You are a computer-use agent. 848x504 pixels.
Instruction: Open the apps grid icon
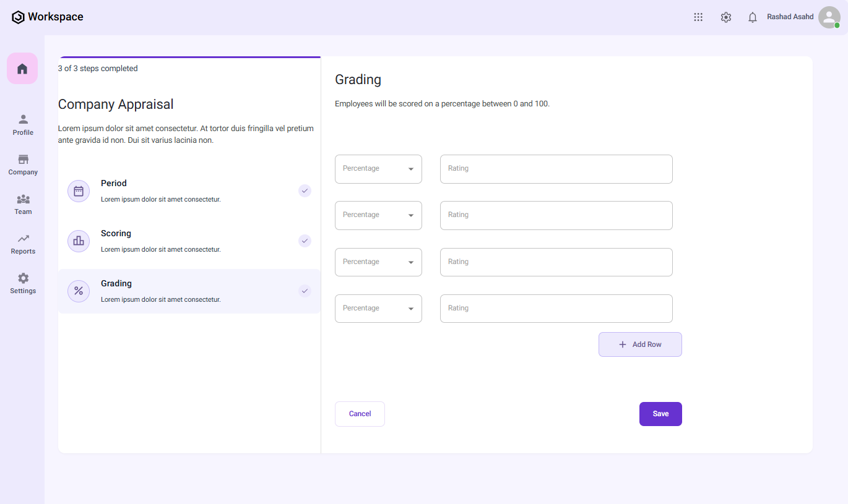point(698,17)
